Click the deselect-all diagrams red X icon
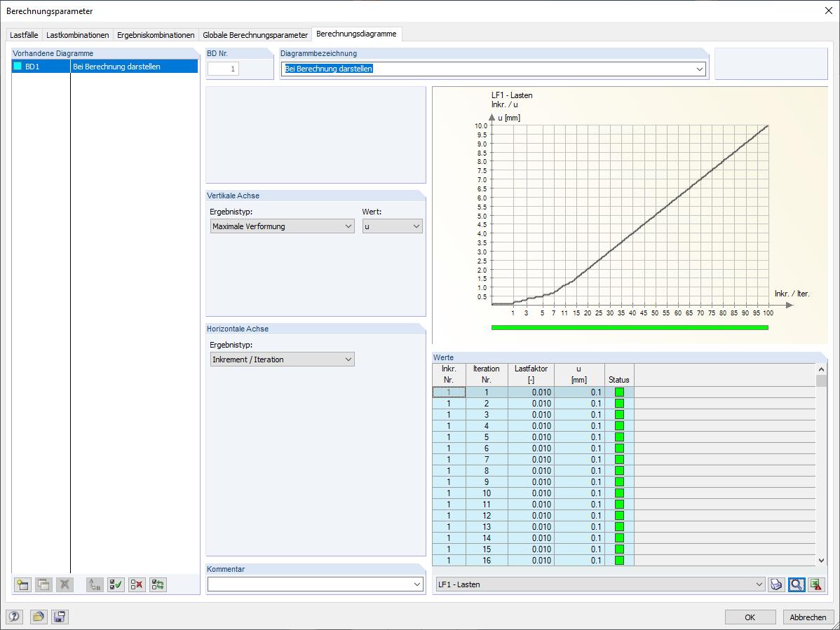The width and height of the screenshot is (840, 630). coord(137,584)
